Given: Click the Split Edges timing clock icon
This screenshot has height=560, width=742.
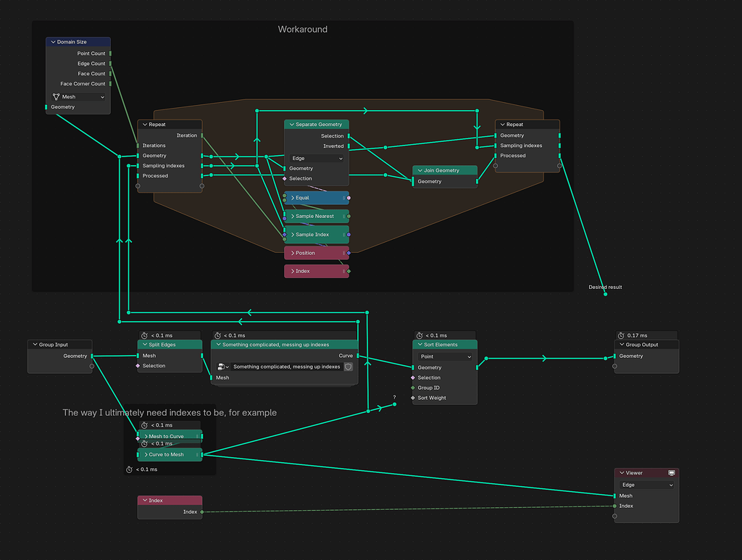Looking at the screenshot, I should point(145,335).
